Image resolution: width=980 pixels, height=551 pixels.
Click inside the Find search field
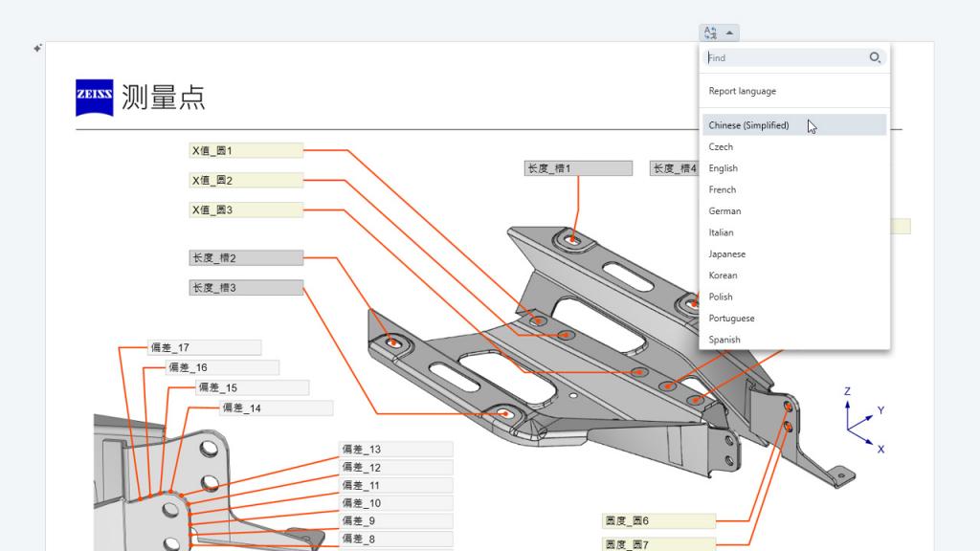pos(785,58)
